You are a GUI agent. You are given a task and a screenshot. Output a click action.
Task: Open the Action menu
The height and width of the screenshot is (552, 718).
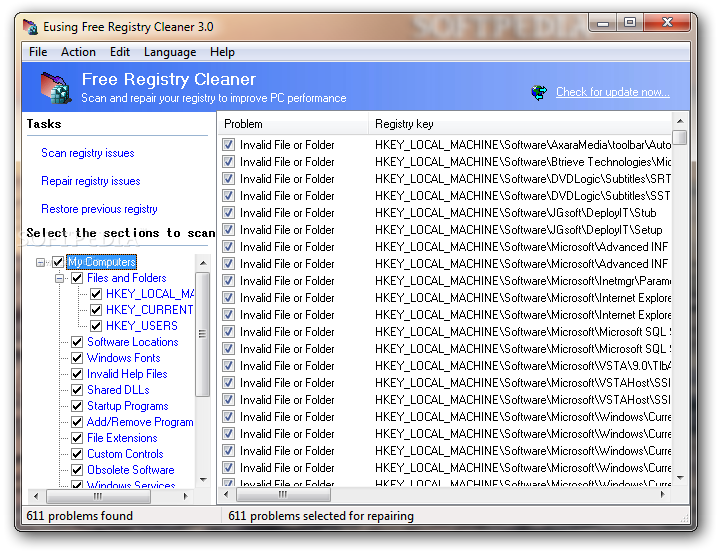coord(78,52)
